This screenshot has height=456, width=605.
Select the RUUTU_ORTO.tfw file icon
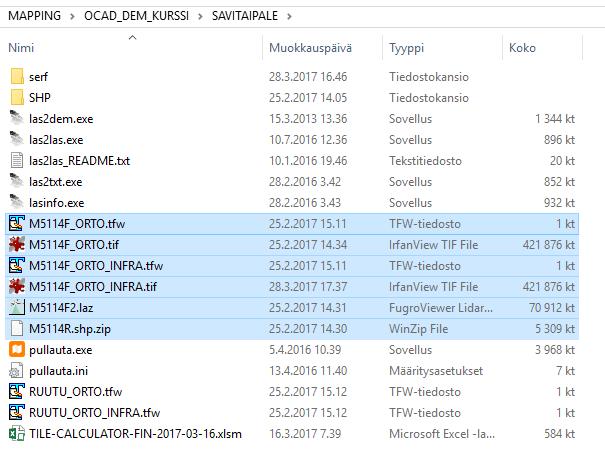pos(17,392)
